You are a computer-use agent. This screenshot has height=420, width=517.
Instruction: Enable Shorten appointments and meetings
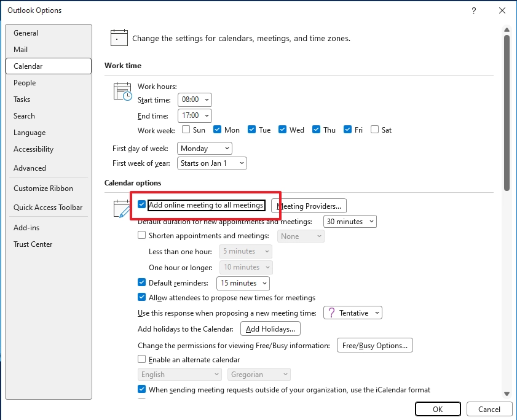142,235
